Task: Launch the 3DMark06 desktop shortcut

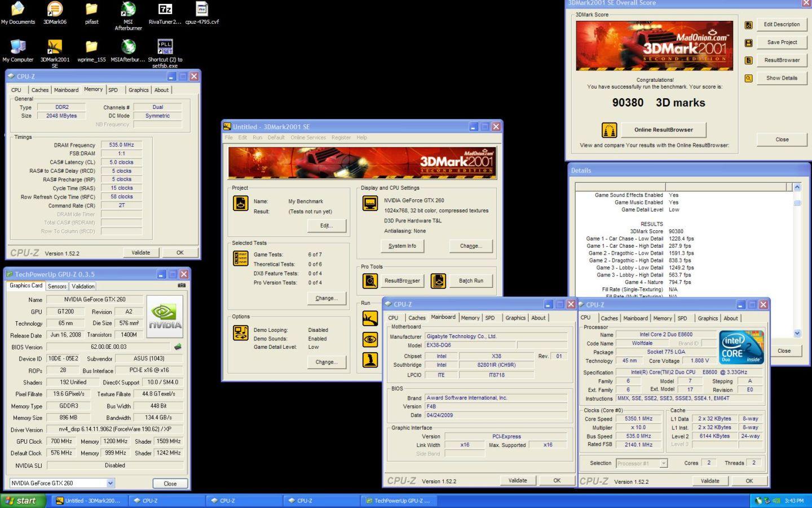Action: (x=55, y=14)
